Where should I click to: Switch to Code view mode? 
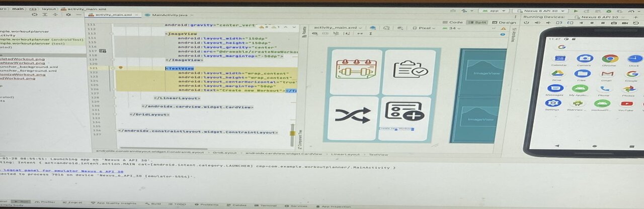click(x=453, y=22)
